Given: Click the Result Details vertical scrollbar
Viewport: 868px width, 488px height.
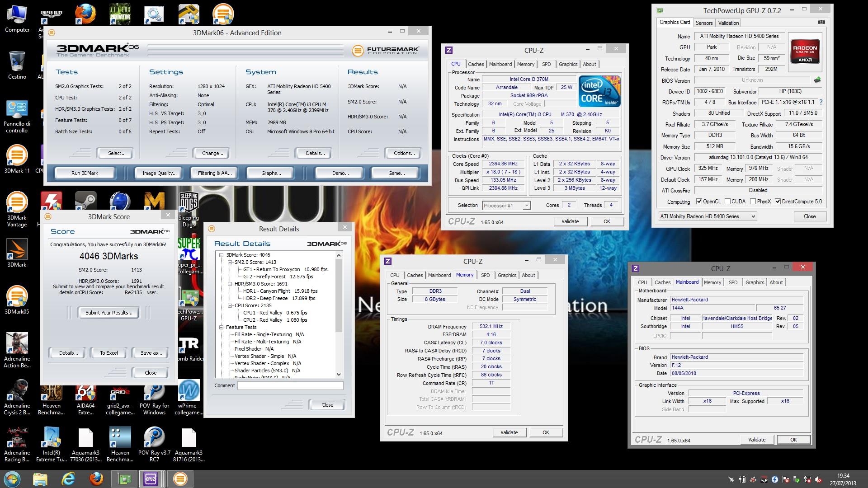Looking at the screenshot, I should click(x=339, y=315).
